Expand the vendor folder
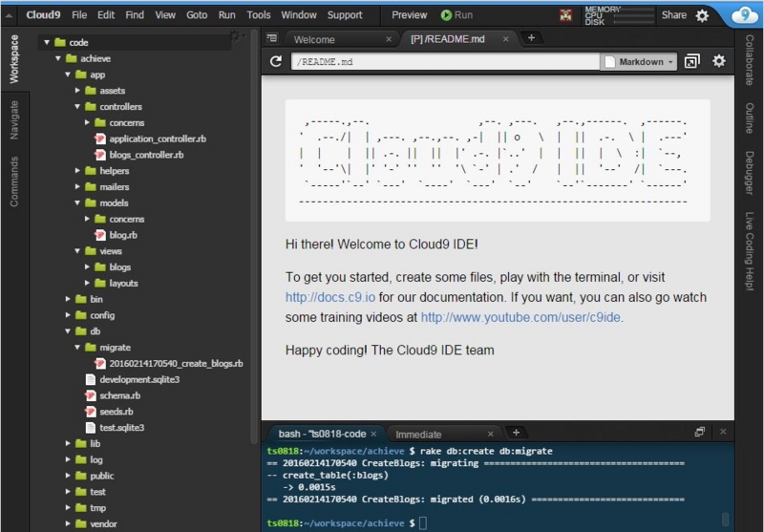Viewport: 764px width, 532px height. tap(68, 524)
